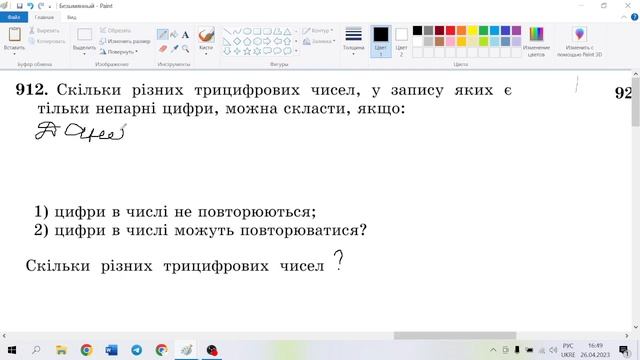Pick the orange color swatch

(461, 31)
